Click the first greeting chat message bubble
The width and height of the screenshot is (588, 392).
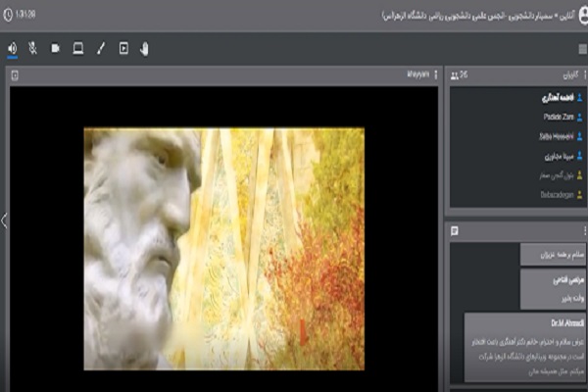coord(553,255)
